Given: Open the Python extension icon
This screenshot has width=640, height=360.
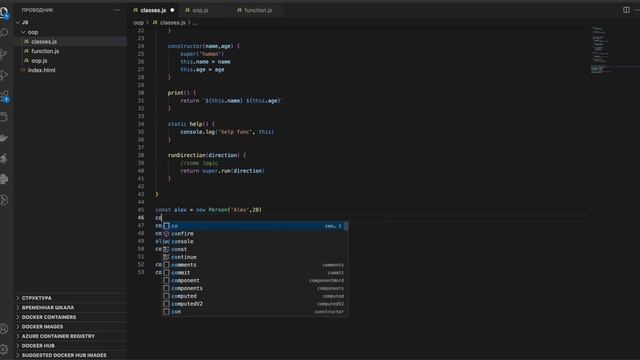Looking at the screenshot, I should pyautogui.click(x=4, y=179).
